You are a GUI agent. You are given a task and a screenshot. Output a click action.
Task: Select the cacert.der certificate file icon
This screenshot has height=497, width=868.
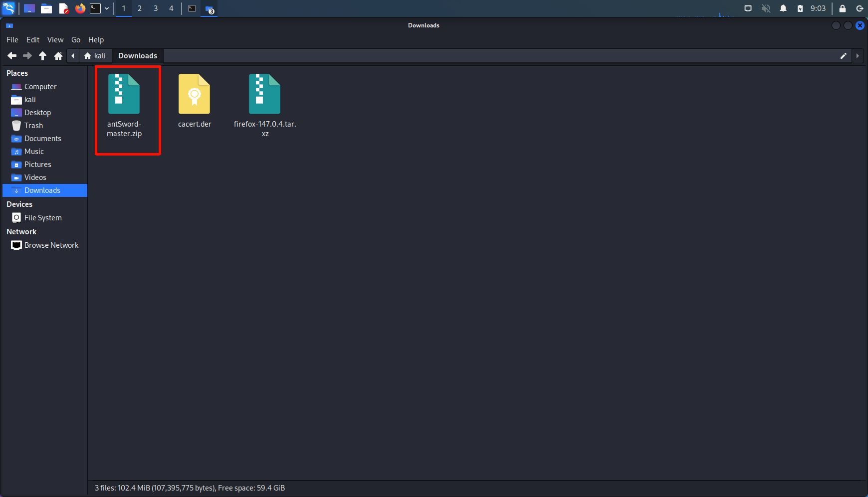[x=195, y=94]
